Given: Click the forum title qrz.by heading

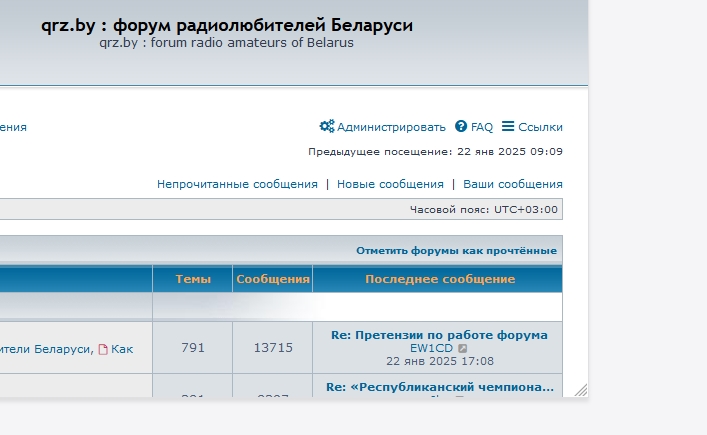Looking at the screenshot, I should coord(226,25).
